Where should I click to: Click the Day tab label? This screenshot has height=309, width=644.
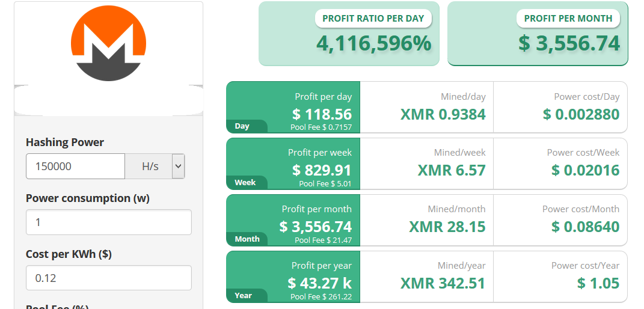pyautogui.click(x=242, y=126)
